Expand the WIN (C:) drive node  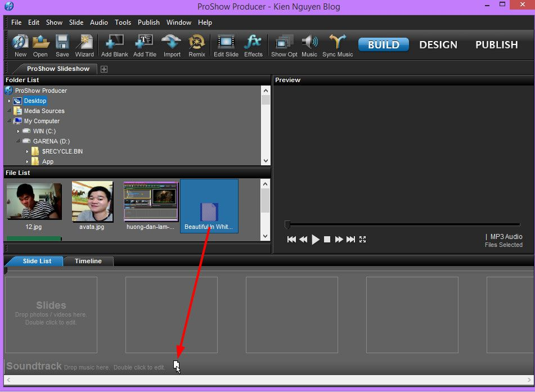tap(18, 132)
